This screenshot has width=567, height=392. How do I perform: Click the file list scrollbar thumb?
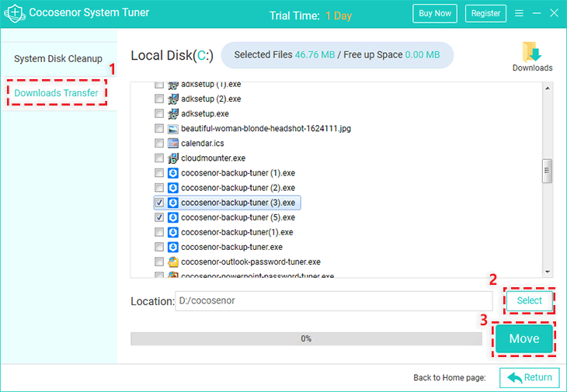pos(548,171)
